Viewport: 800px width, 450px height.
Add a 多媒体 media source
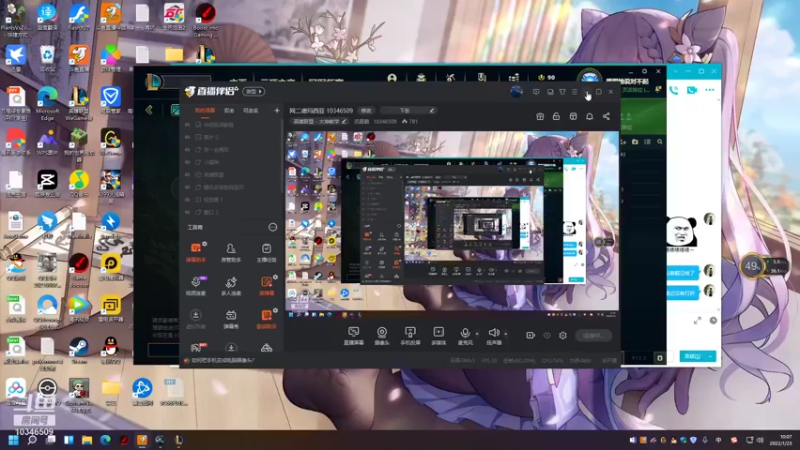coord(438,336)
